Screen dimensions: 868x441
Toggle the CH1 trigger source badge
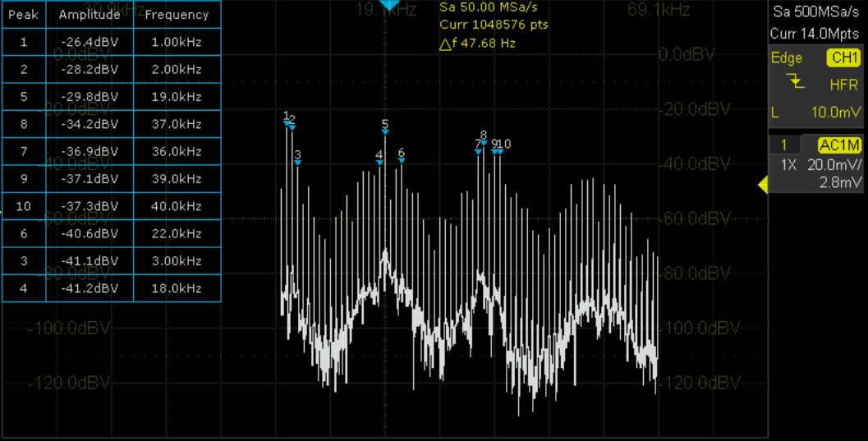843,58
